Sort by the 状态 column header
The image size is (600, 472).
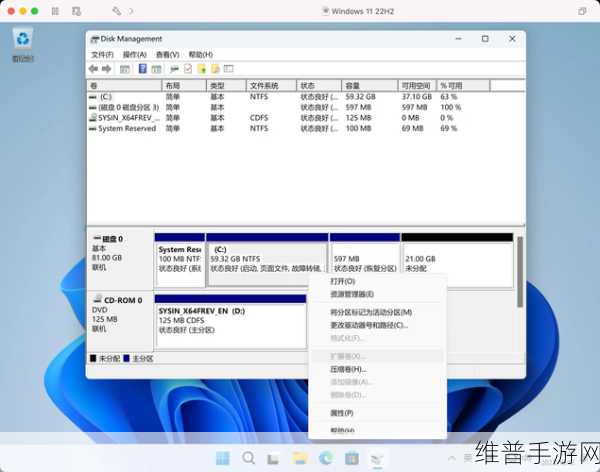click(319, 86)
